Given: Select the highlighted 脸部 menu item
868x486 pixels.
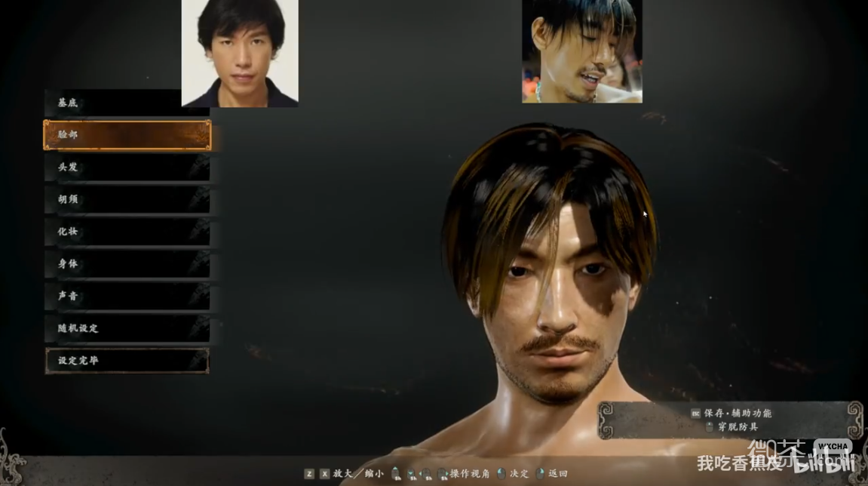Looking at the screenshot, I should [127, 135].
